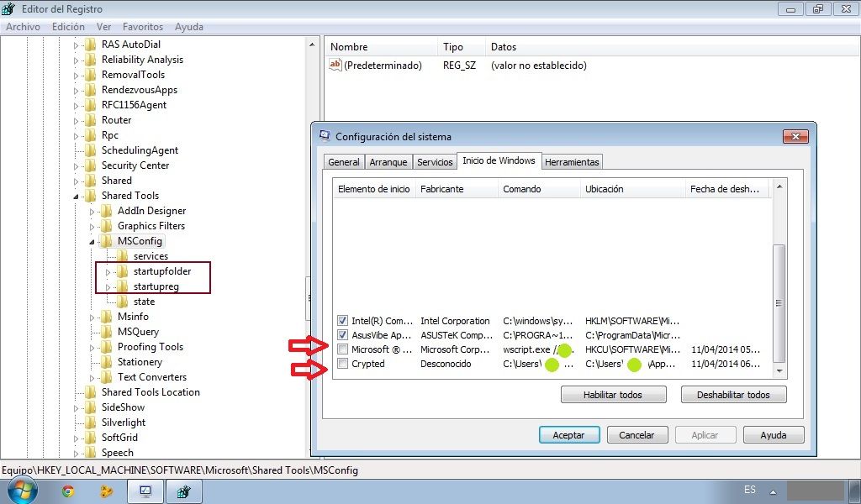Open the System Configuration taskbar button

(145, 491)
